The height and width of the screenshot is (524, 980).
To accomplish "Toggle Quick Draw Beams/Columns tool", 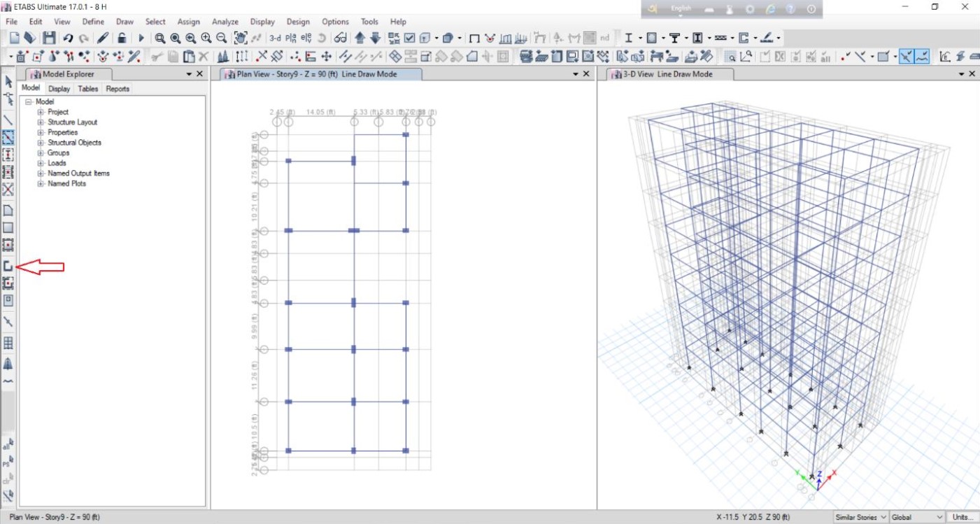I will 8,137.
